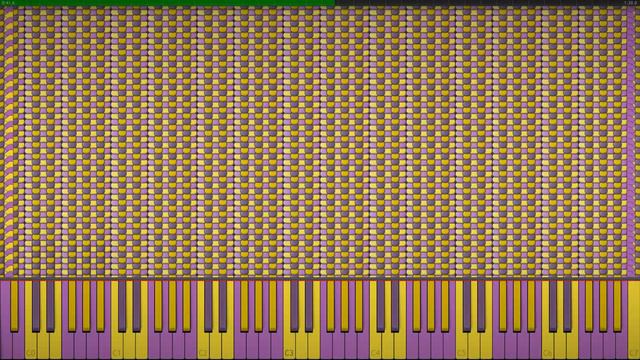The width and height of the screenshot is (640, 360).
Task: Seek within the green played progress bar
Action: (167, 2)
